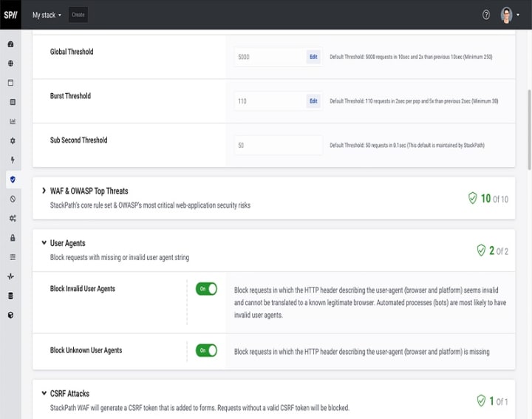Click the help question mark icon

(486, 15)
